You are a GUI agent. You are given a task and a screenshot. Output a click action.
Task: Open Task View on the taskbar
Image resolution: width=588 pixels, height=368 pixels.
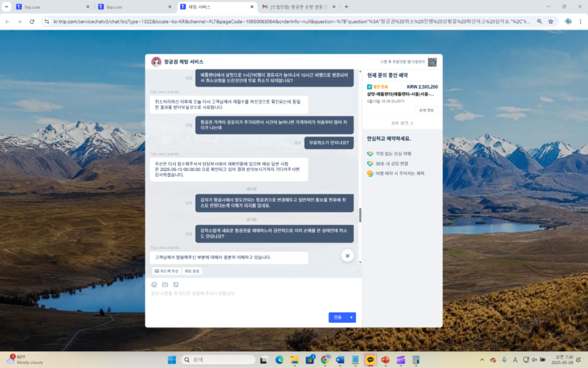263,360
